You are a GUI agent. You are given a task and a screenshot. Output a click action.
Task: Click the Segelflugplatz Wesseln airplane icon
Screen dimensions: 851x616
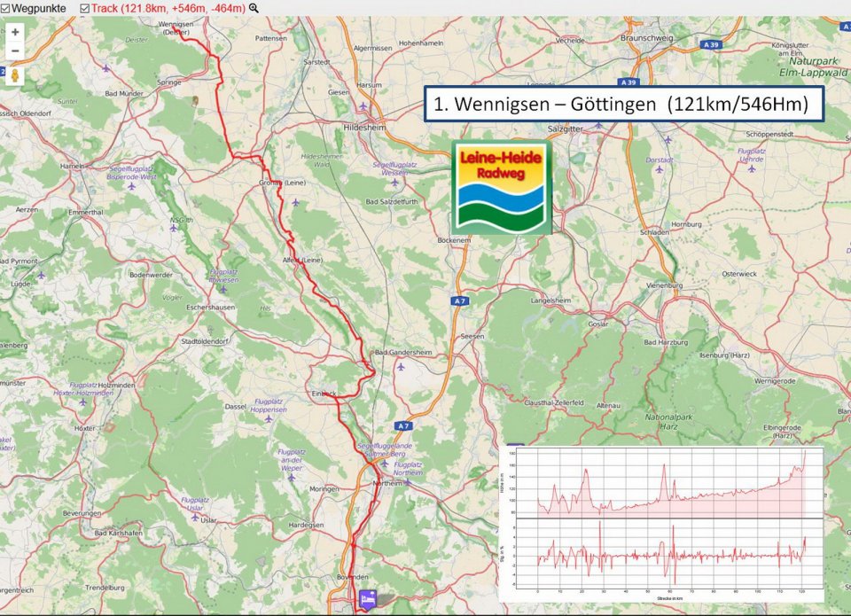394,183
